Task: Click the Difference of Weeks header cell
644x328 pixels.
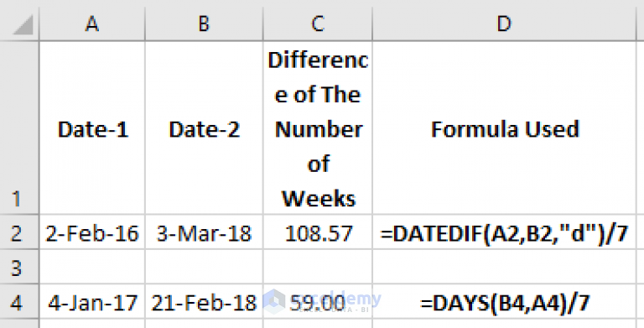Action: tap(318, 128)
